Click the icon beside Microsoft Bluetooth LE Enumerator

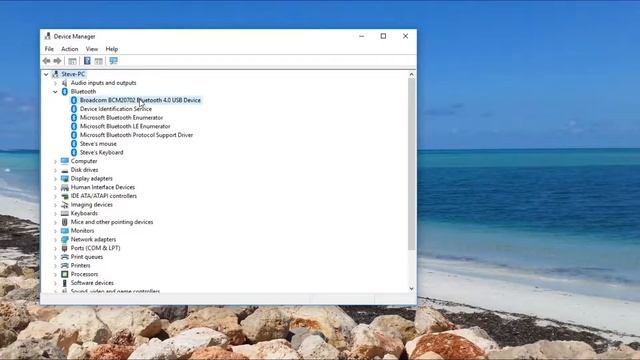click(x=74, y=126)
